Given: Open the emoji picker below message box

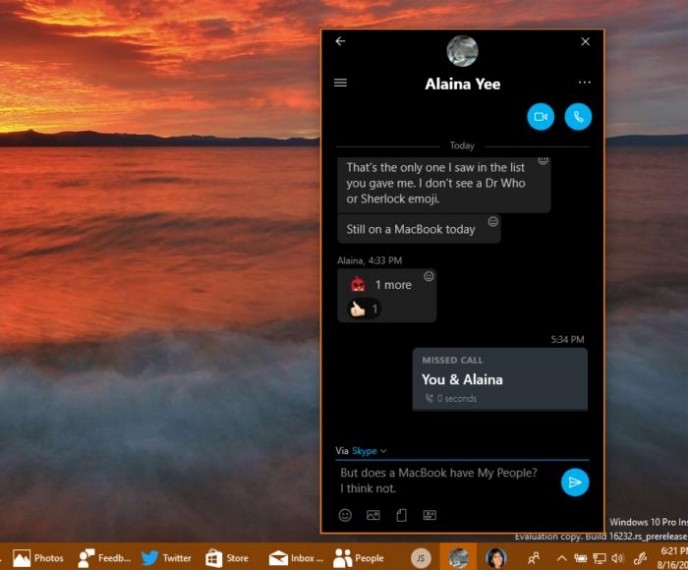Looking at the screenshot, I should [x=345, y=516].
